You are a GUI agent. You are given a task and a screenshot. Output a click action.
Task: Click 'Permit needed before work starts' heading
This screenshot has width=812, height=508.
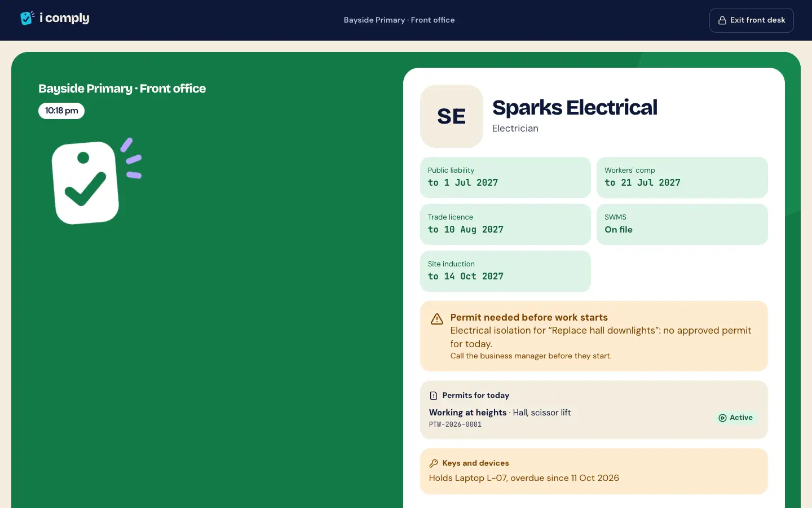[529, 317]
